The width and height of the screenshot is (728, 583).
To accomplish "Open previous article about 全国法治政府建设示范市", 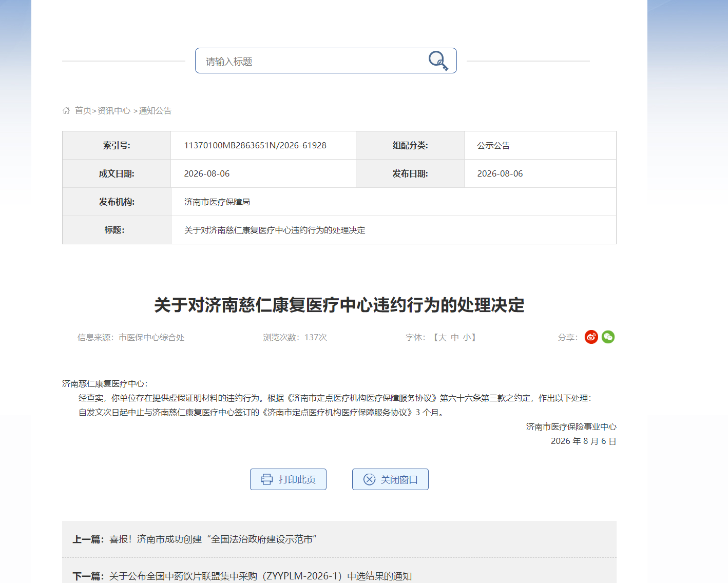I will coord(213,539).
